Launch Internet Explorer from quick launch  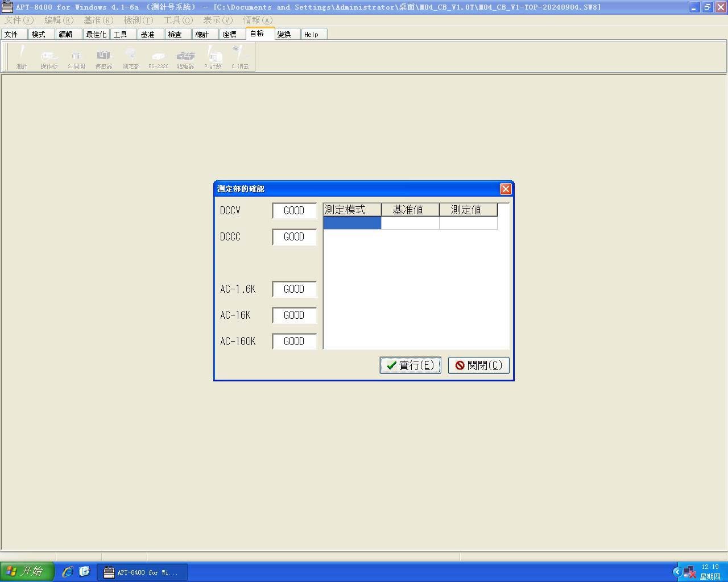[68, 572]
